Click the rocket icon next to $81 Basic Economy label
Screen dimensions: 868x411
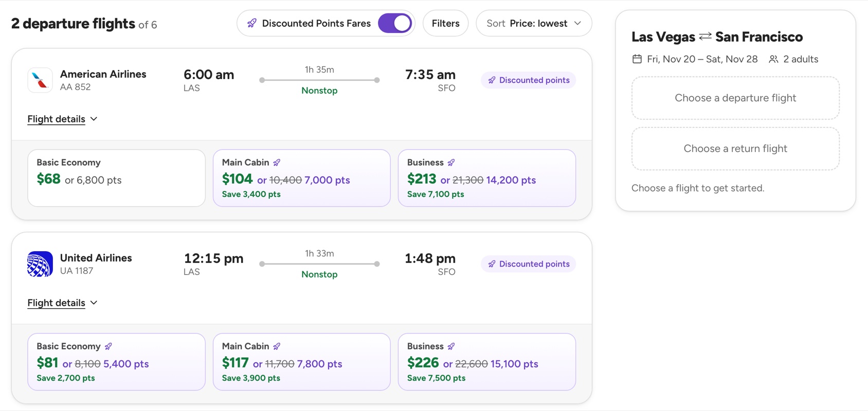tap(108, 347)
